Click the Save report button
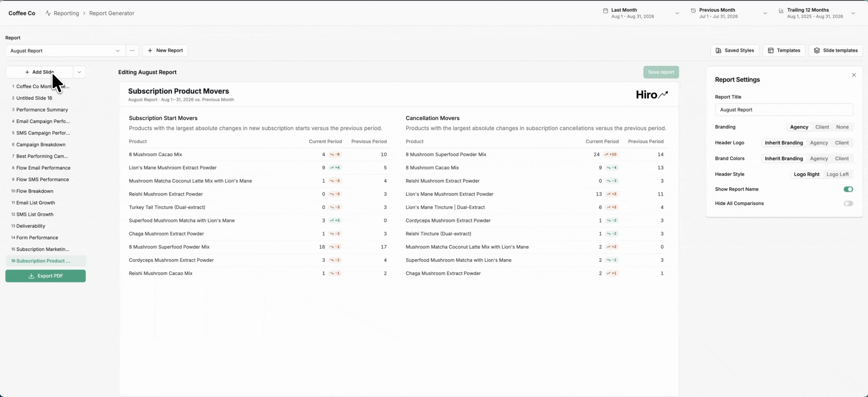The height and width of the screenshot is (397, 868). tap(661, 72)
